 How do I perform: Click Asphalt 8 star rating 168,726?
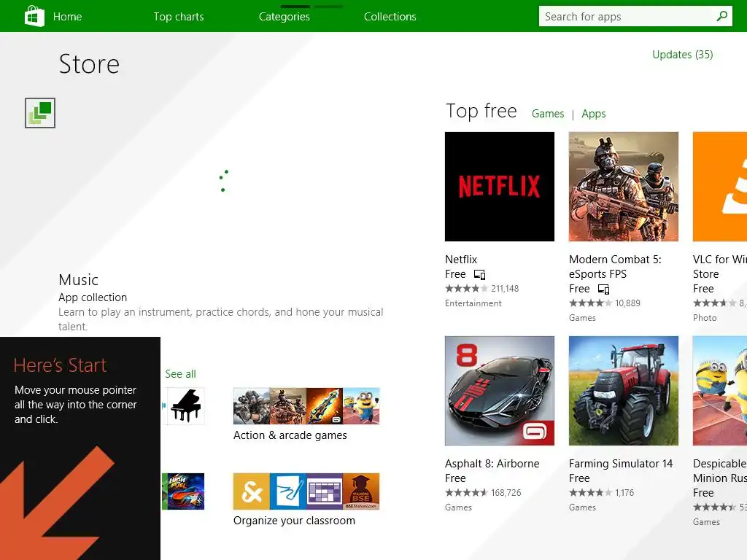click(x=483, y=493)
